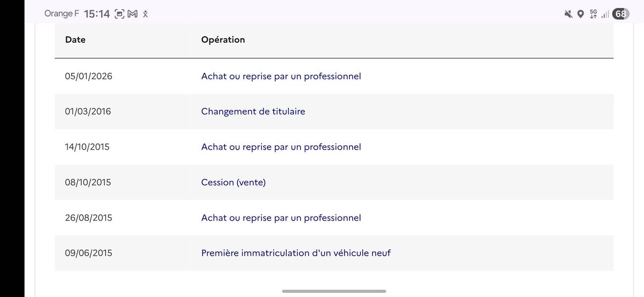Tap the Orange F carrier label

[x=62, y=14]
